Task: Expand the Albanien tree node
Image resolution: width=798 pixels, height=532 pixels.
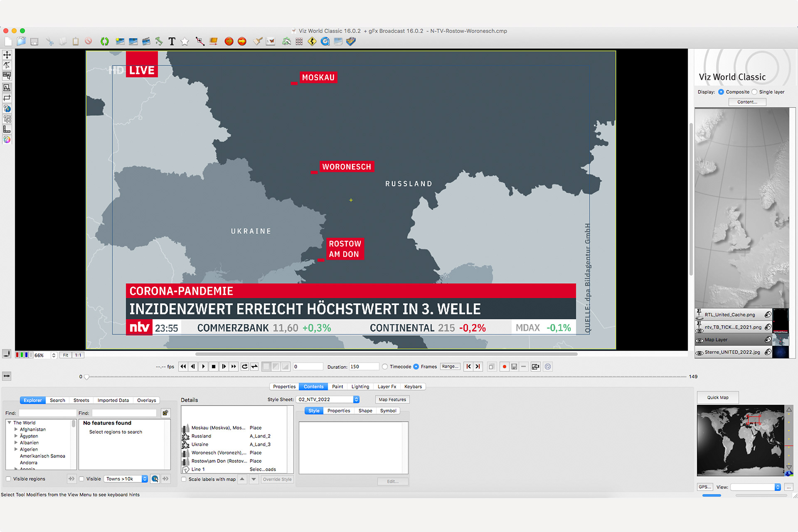Action: point(16,443)
